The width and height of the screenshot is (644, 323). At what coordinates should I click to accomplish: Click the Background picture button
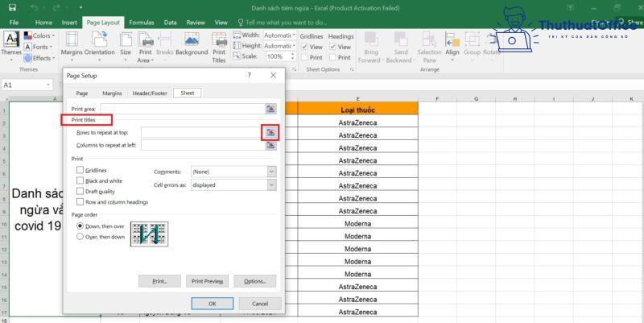pos(192,44)
